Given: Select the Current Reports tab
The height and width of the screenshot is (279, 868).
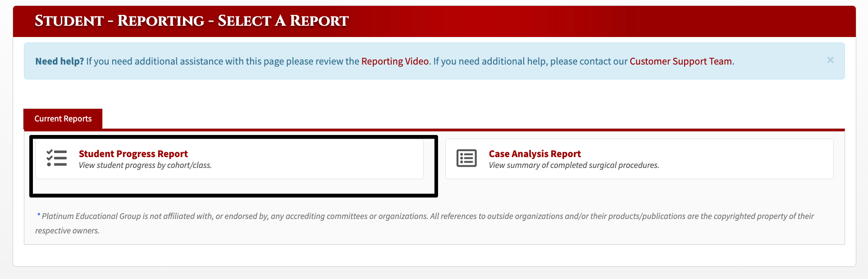Looking at the screenshot, I should click(x=63, y=119).
